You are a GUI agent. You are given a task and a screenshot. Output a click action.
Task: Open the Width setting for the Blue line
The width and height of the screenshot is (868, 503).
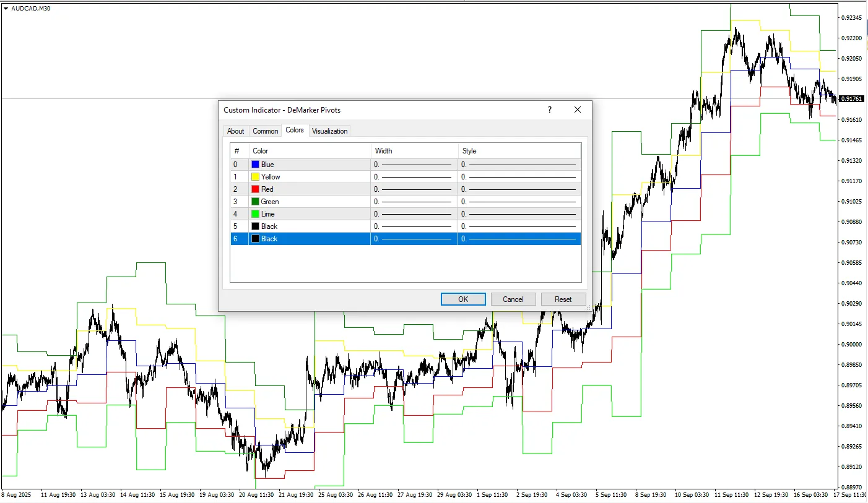pyautogui.click(x=414, y=165)
